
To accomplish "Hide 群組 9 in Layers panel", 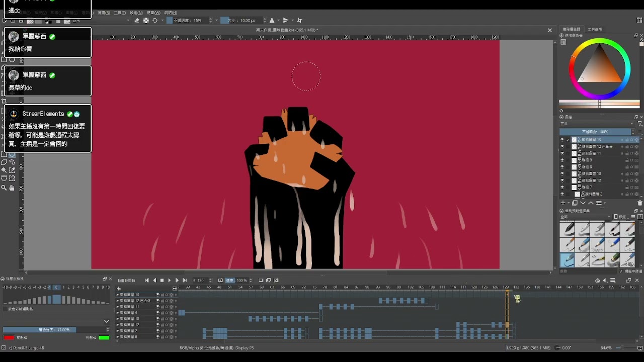I will click(562, 160).
